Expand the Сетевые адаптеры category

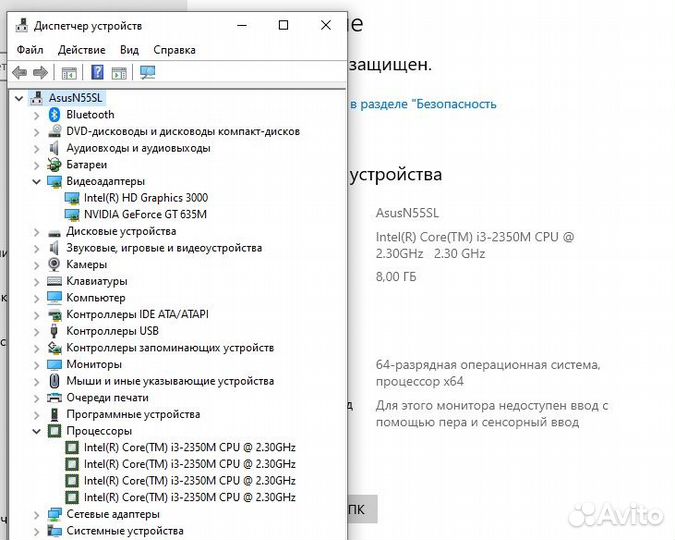coord(37,514)
